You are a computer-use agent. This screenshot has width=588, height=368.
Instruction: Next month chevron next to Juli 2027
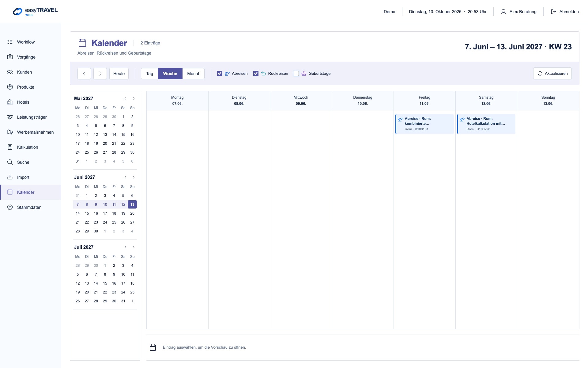134,247
